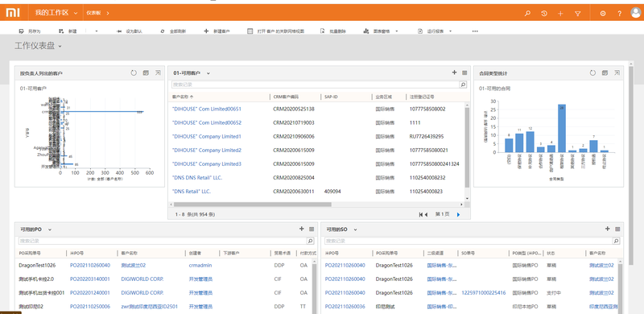Screen dimensions: 644x314
Task: Open 可用的PO view selector
Action: pyautogui.click(x=50, y=229)
